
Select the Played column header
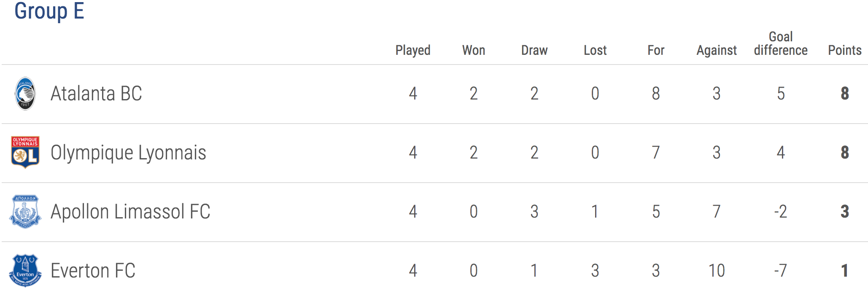click(x=413, y=51)
